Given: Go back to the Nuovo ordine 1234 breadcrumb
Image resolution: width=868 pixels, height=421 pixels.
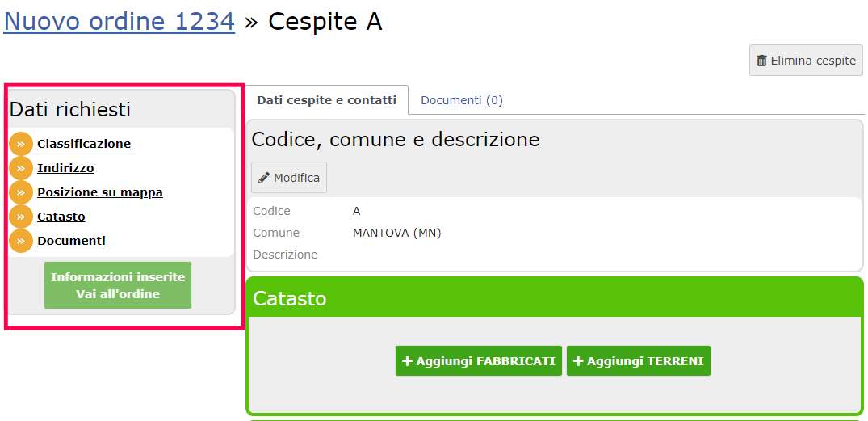Looking at the screenshot, I should coord(119,22).
